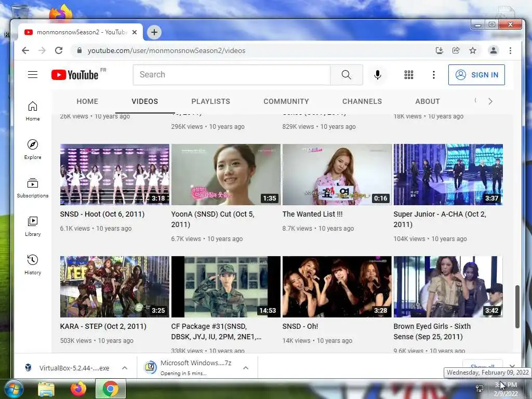Viewport: 532px width, 399px height.
Task: Open the Explore sidebar icon
Action: [x=33, y=150]
